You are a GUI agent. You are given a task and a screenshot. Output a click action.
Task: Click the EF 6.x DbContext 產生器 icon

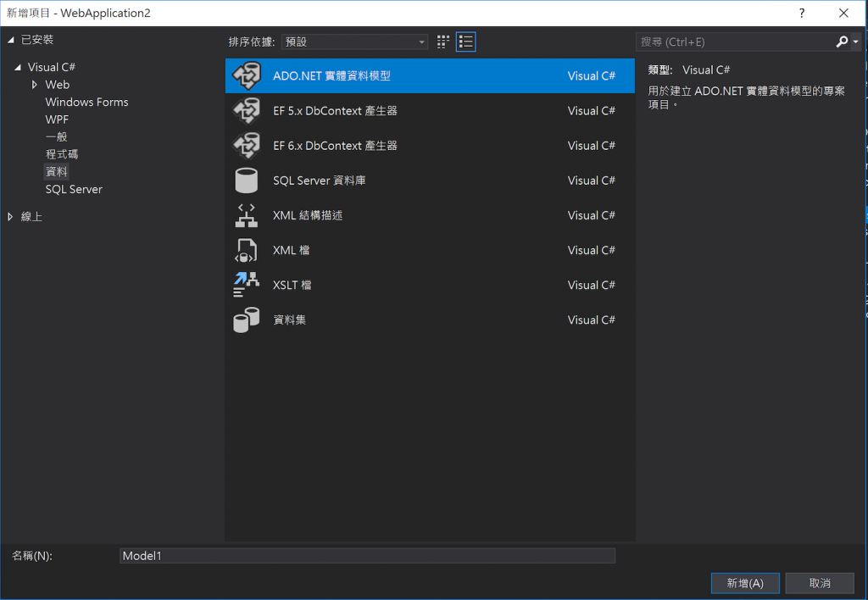pos(247,146)
